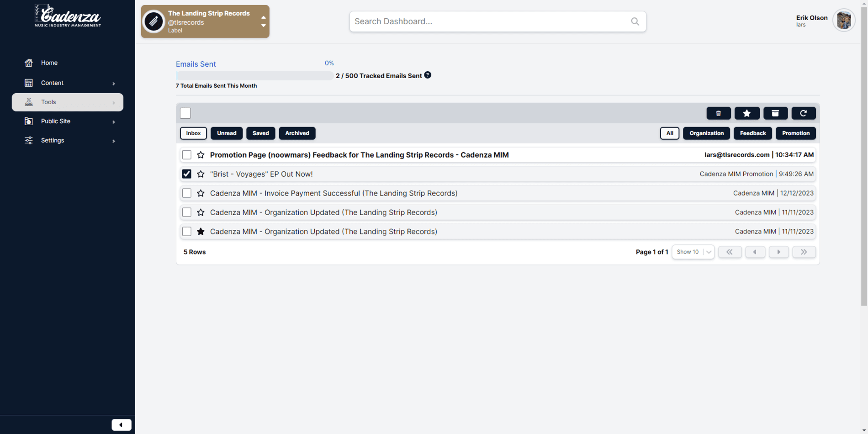Click the Cadenza logo
The width and height of the screenshot is (868, 434).
tap(68, 16)
